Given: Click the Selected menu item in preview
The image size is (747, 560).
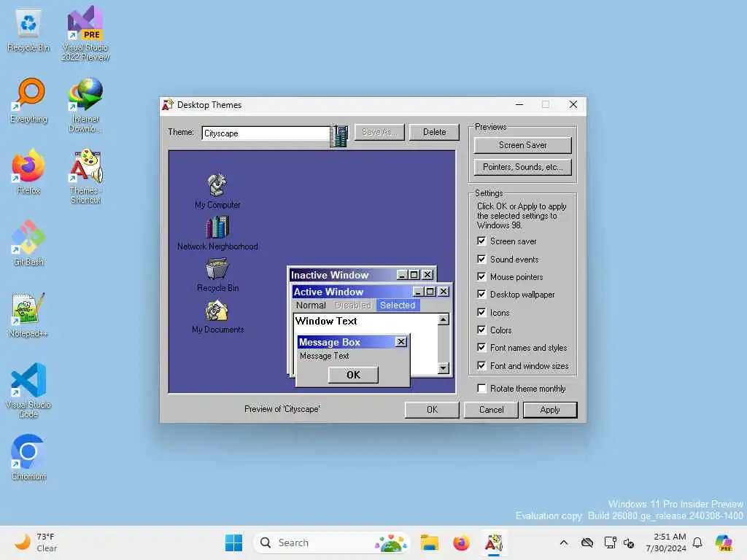Looking at the screenshot, I should [398, 306].
